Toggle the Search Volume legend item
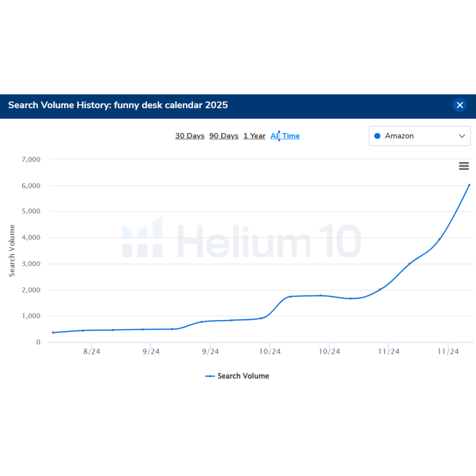476x476 pixels. (x=237, y=376)
